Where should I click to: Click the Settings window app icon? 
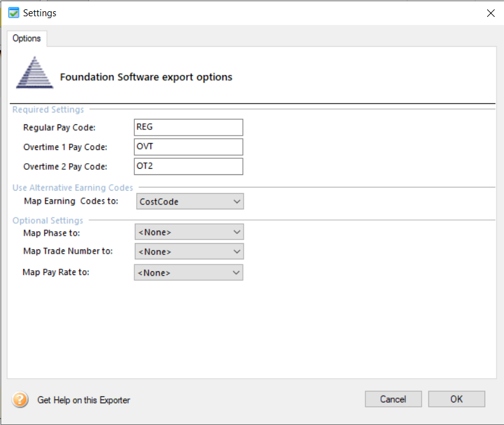coord(14,13)
